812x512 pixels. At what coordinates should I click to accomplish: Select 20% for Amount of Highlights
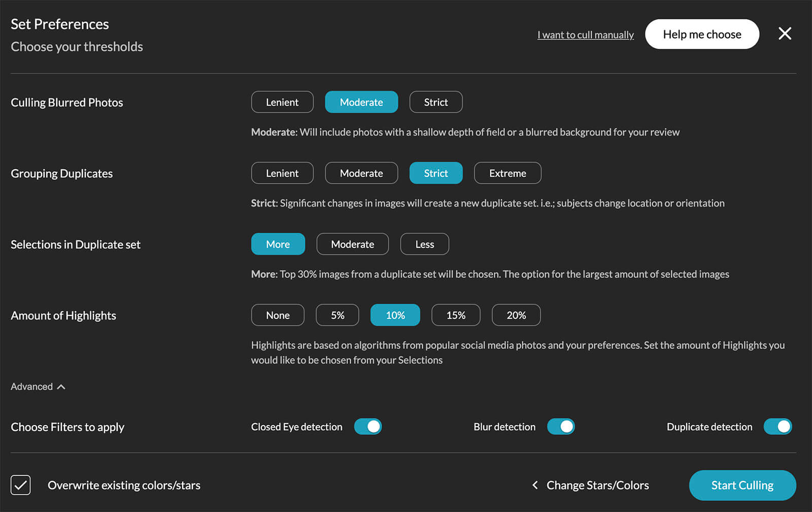(x=516, y=315)
